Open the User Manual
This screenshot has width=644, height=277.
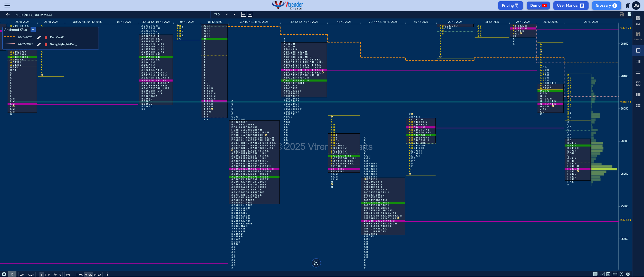(571, 5)
